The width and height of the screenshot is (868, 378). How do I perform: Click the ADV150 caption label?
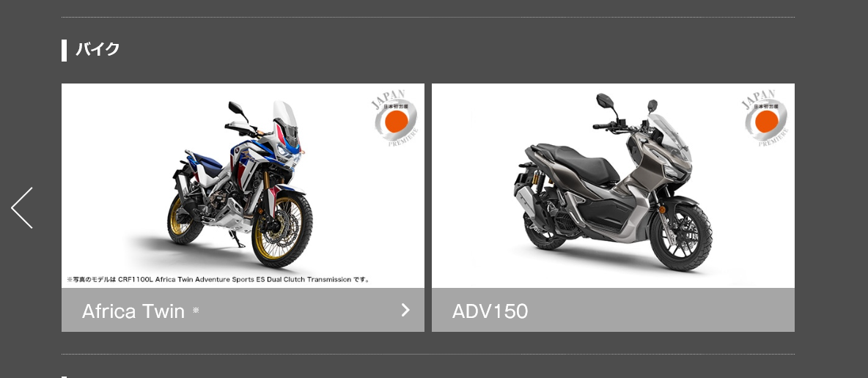[490, 311]
